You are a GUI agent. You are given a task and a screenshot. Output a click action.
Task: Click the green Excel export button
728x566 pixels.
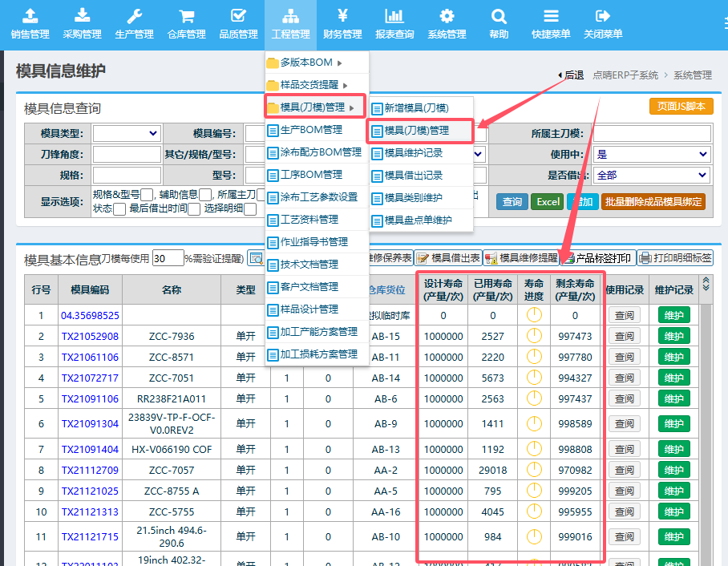(548, 201)
